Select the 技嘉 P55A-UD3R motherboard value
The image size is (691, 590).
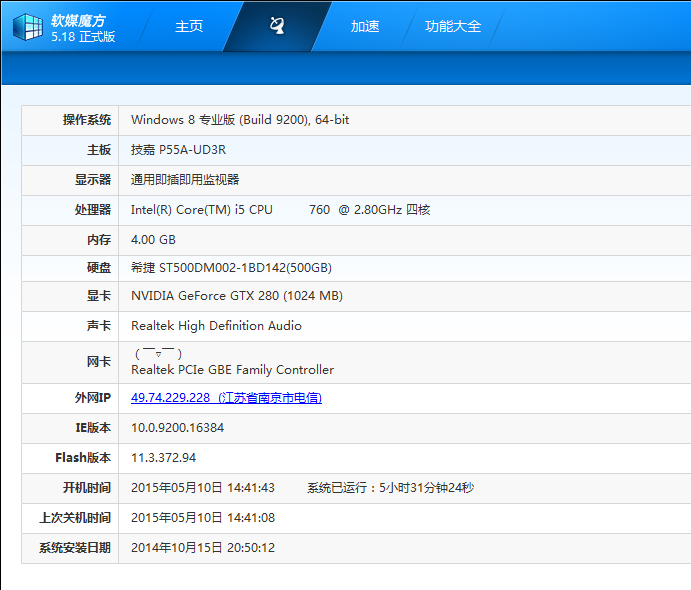coord(178,150)
